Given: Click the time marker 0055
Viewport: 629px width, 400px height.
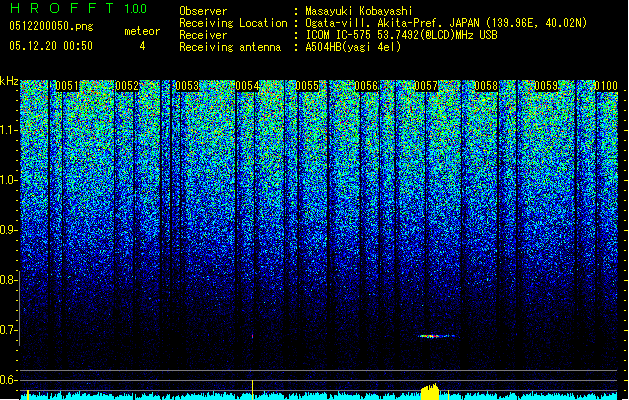Looking at the screenshot, I should [x=307, y=86].
